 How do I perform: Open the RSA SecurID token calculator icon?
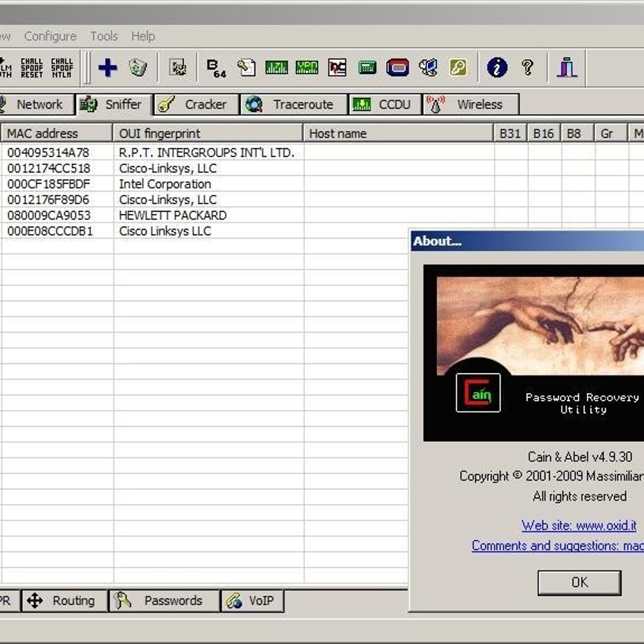coord(398,67)
